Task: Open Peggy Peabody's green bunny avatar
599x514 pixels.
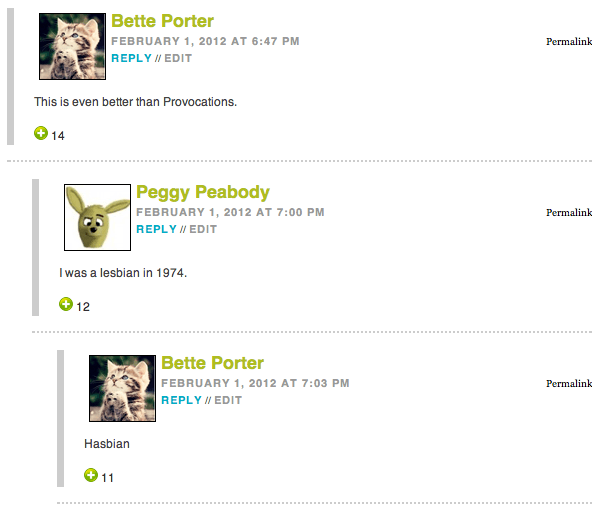Action: [x=97, y=217]
